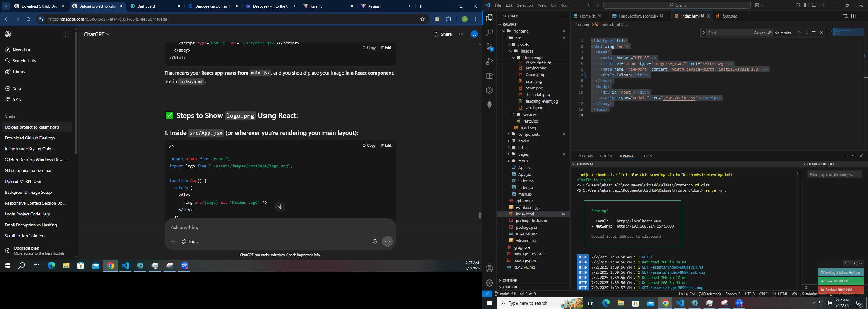Click the Share button in ChatGPT
Image resolution: width=868 pixels, height=309 pixels.
click(x=443, y=34)
